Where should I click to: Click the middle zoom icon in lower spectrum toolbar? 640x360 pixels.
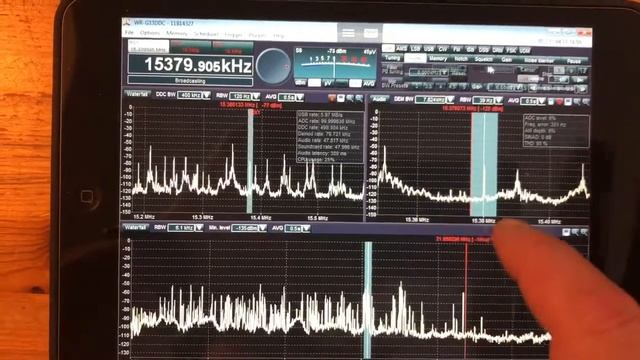(576, 232)
